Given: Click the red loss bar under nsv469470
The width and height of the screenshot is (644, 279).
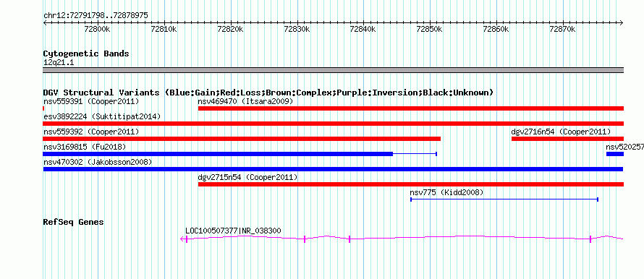Looking at the screenshot, I should coord(411,108).
